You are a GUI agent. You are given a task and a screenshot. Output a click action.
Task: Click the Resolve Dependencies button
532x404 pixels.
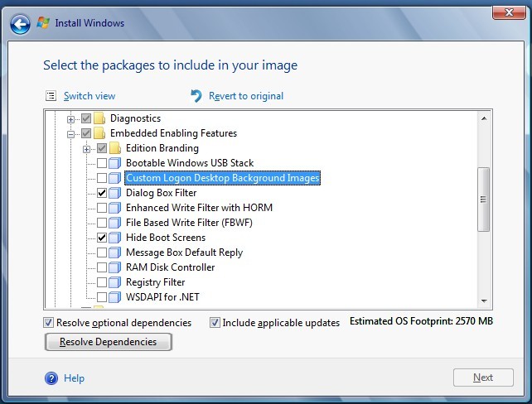pyautogui.click(x=109, y=342)
